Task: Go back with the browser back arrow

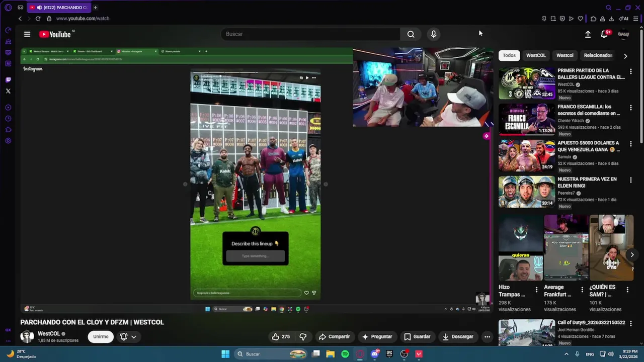Action: (20, 19)
